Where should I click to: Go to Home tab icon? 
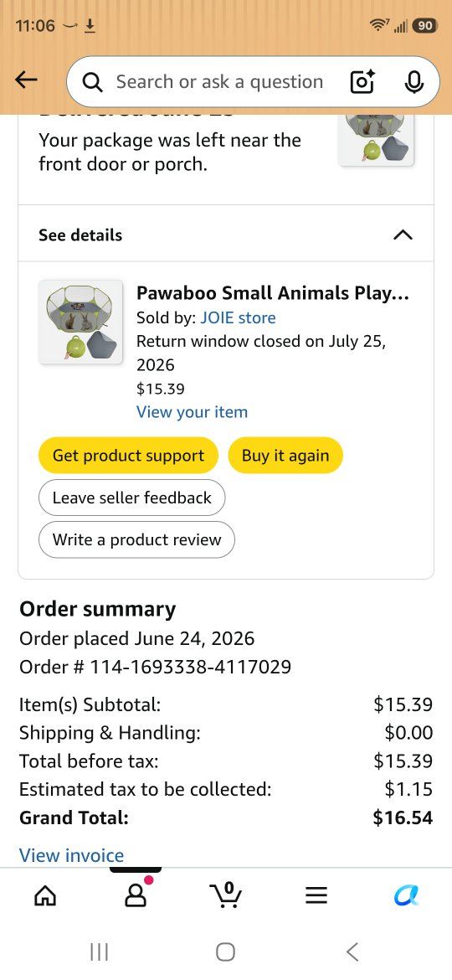(x=44, y=896)
